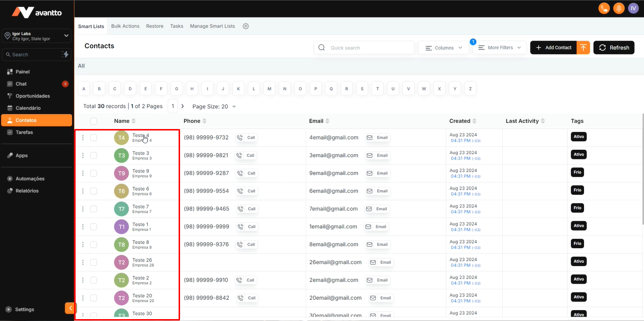Click the Add Contact button
Screen dimensions: 644x321
click(x=553, y=48)
